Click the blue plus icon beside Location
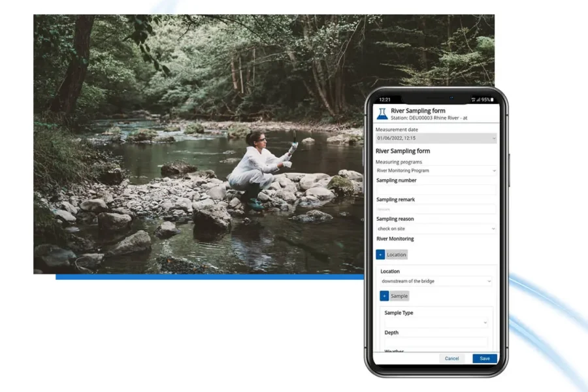Image resolution: width=588 pixels, height=392 pixels. pos(380,254)
